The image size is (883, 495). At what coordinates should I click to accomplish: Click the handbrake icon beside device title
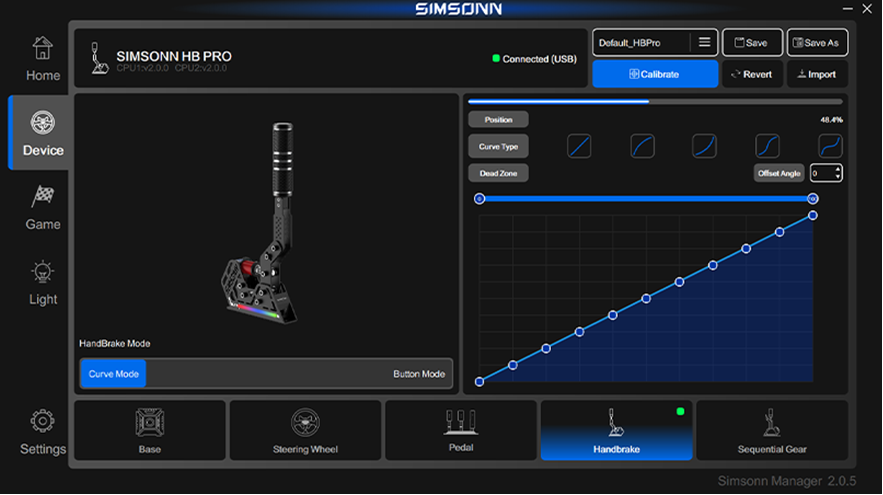coord(99,57)
